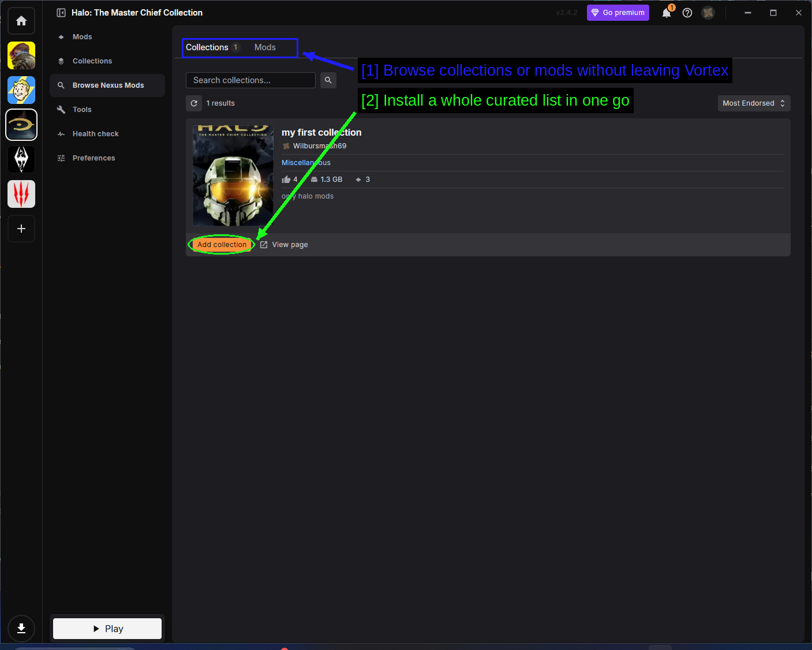Screen dimensions: 812x650
Task: Click the search magnifier button
Action: pos(328,80)
